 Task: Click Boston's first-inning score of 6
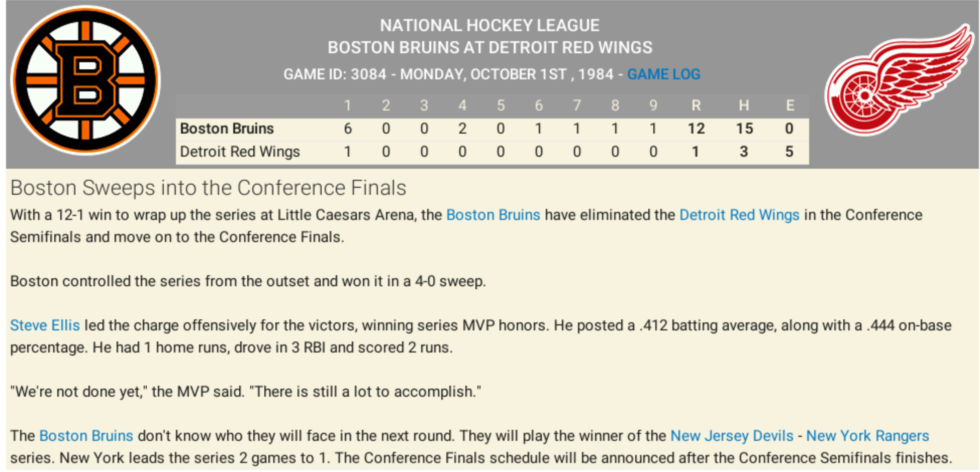pyautogui.click(x=347, y=129)
